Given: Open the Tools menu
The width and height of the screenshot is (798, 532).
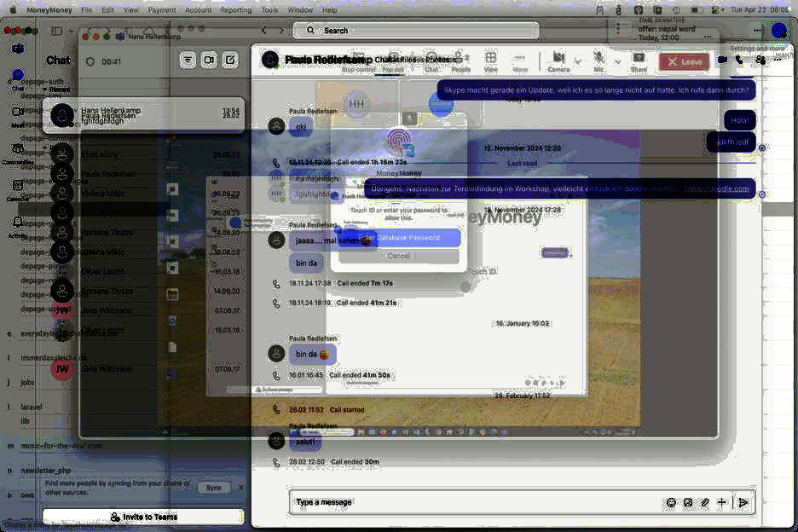Looking at the screenshot, I should point(269,9).
